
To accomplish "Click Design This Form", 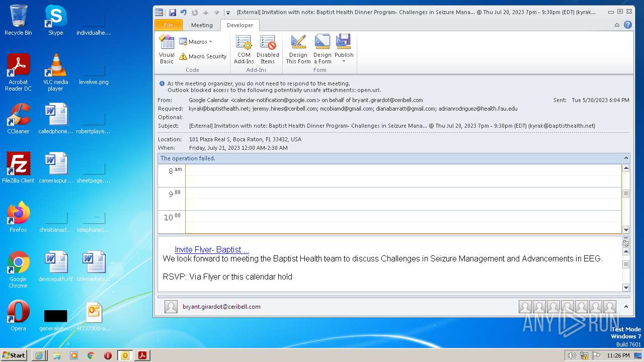I will click(298, 49).
